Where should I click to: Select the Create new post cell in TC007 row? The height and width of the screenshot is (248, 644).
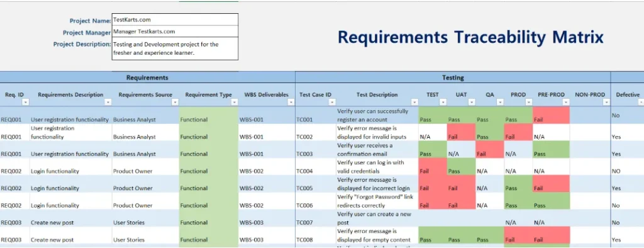coord(70,218)
